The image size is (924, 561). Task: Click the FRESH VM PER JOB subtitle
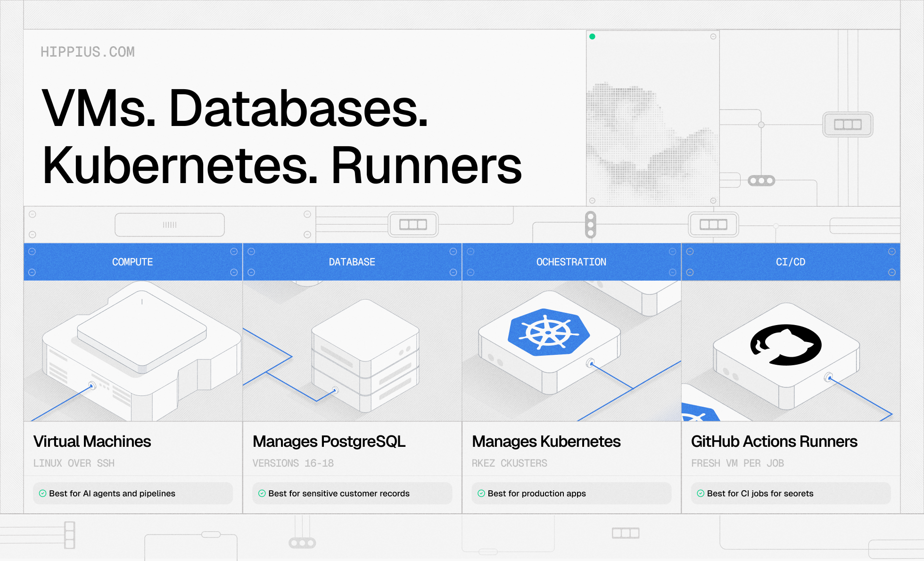tap(738, 463)
